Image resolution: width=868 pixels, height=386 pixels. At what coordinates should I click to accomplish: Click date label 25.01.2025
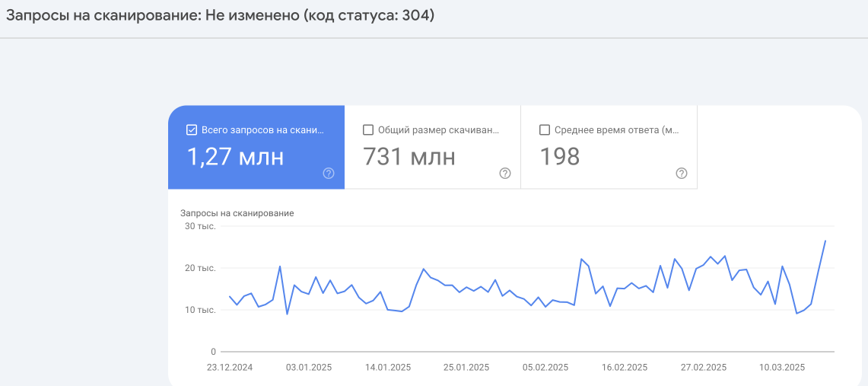tap(466, 368)
